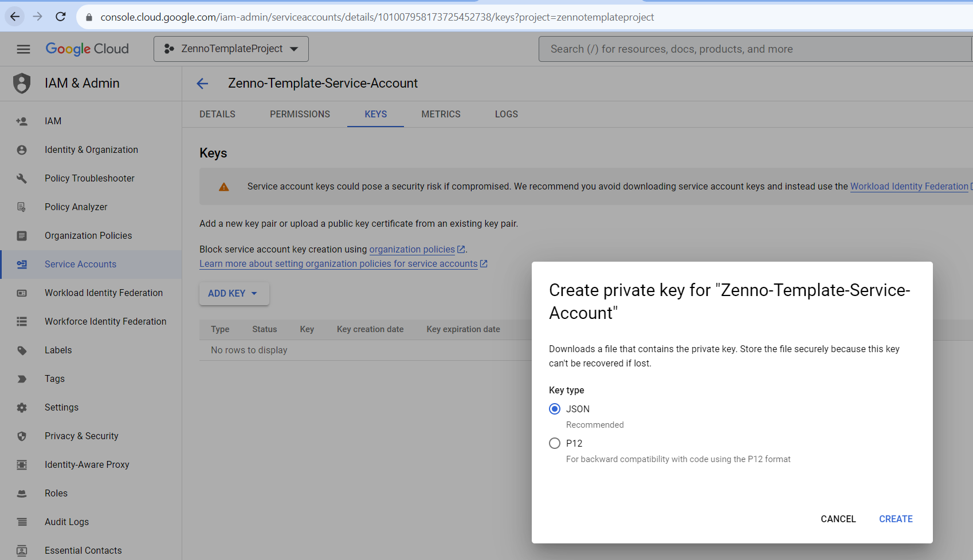
Task: Cancel the private key creation dialog
Action: click(838, 519)
